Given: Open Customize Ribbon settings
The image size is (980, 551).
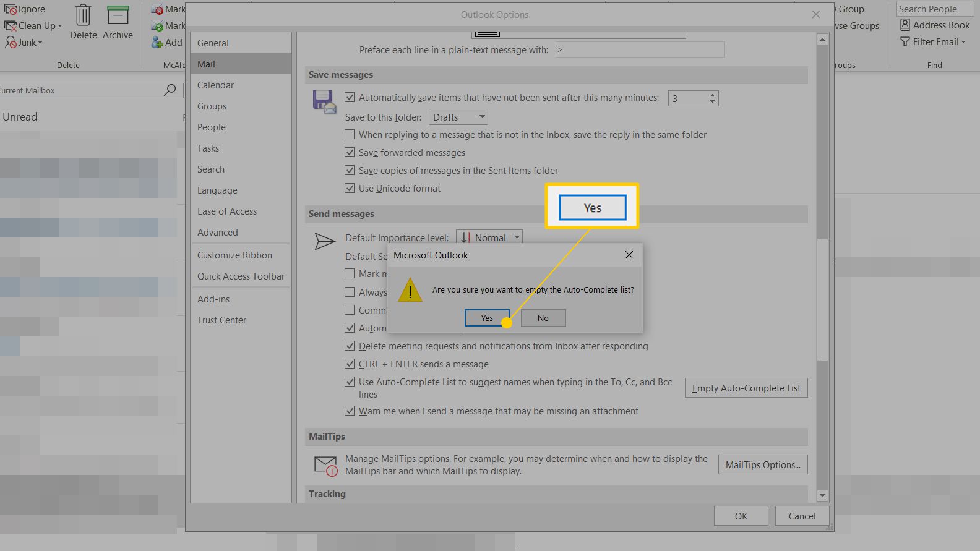Looking at the screenshot, I should 241,255.
